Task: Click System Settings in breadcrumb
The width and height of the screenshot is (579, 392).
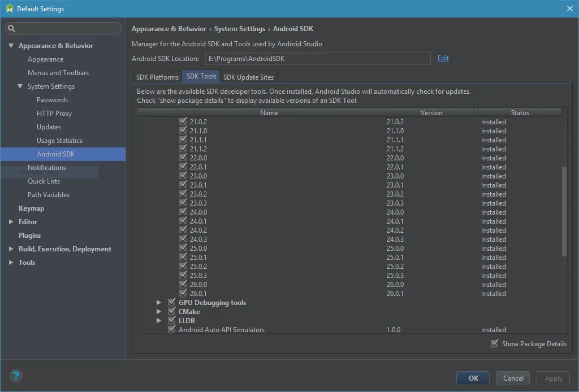Action: pos(240,29)
